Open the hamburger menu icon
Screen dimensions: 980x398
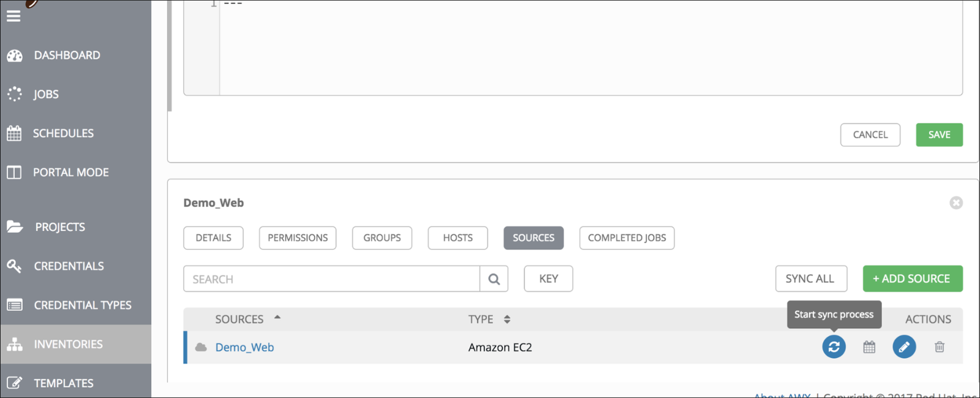13,16
